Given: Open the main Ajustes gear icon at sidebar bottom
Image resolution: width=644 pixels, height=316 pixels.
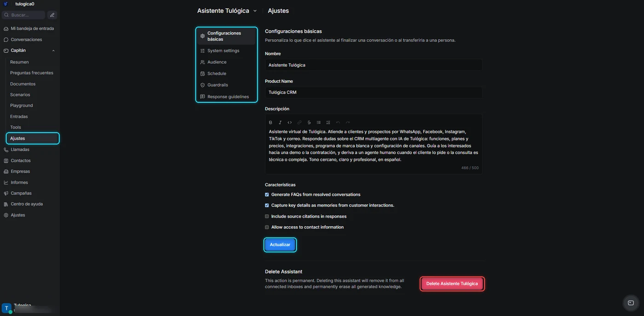Looking at the screenshot, I should [6, 215].
